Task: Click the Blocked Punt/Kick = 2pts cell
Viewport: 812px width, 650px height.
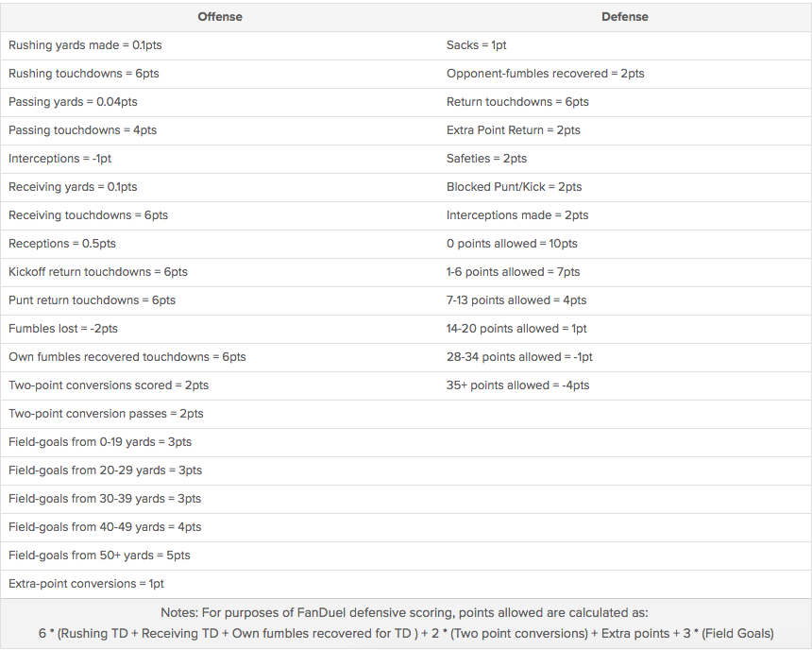Action: pos(514,187)
